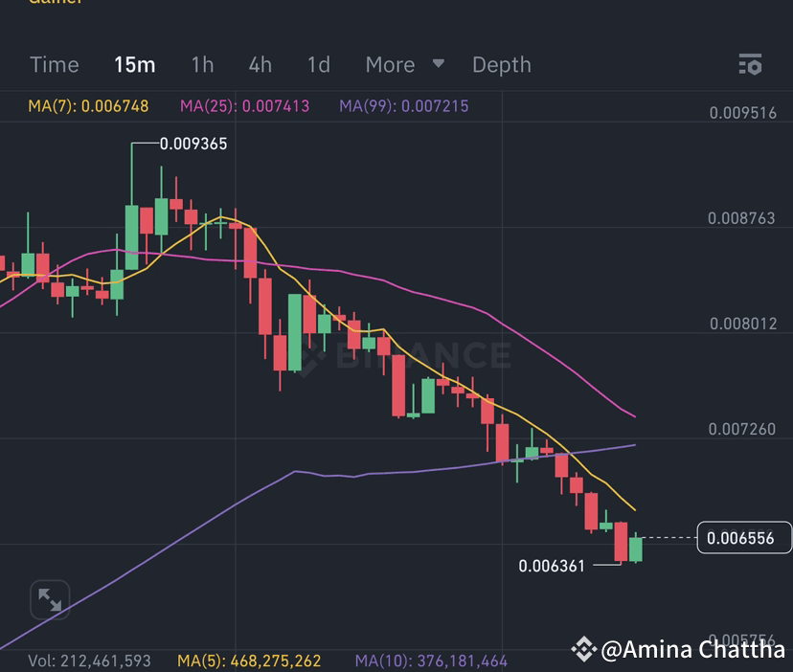Open candlestick display options via settings icon
793x672 pixels.
[x=751, y=64]
